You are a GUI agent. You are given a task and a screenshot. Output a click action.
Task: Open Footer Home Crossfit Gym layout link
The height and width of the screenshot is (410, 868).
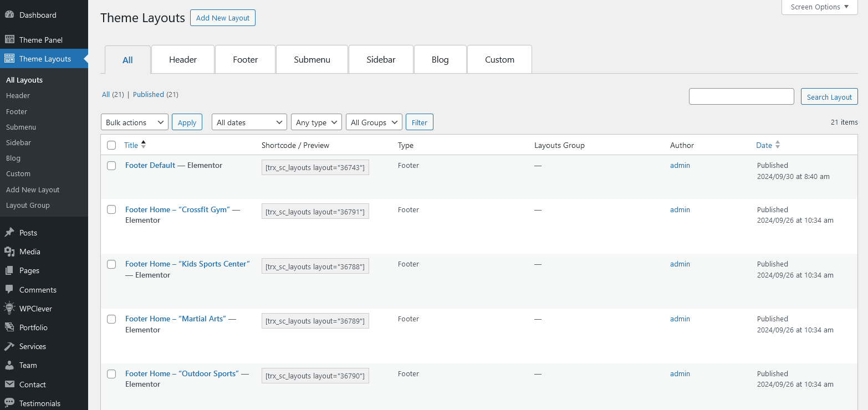tap(177, 209)
